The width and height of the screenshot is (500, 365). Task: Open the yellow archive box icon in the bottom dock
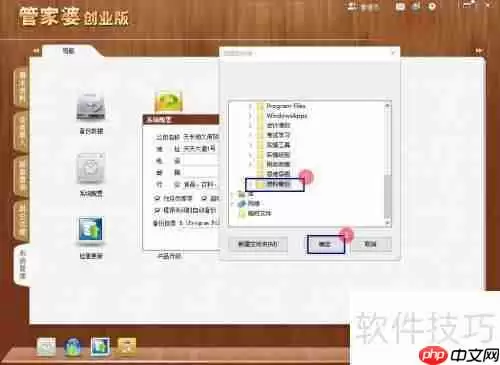[x=127, y=346]
